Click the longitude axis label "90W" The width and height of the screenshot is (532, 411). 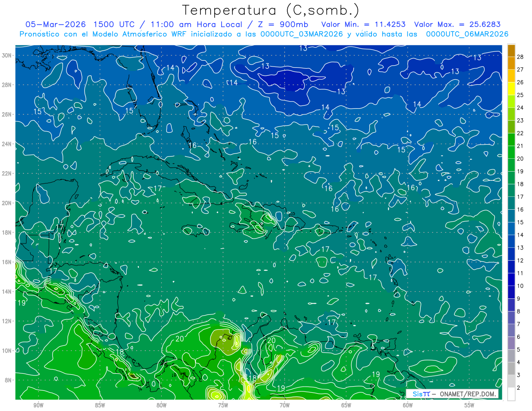click(38, 405)
